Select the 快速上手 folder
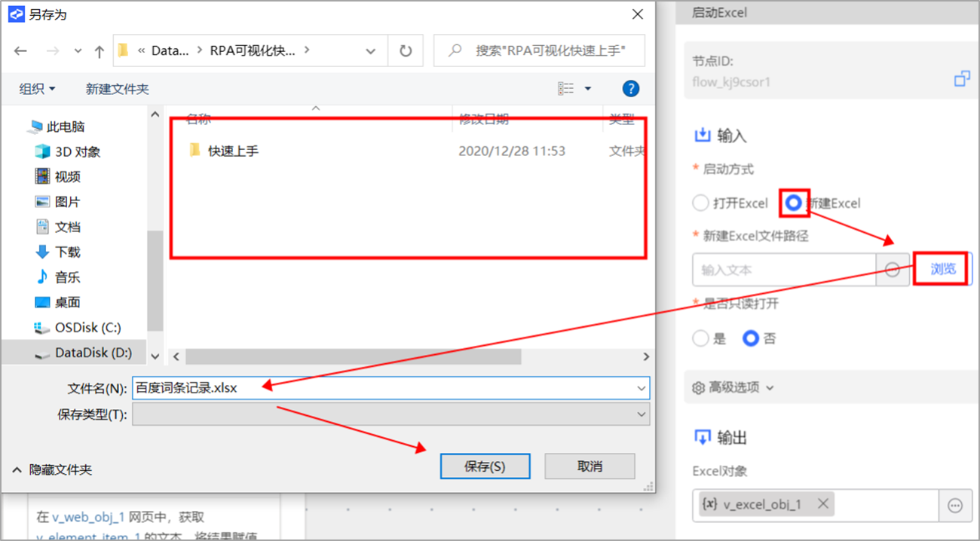Image resolution: width=980 pixels, height=541 pixels. click(x=224, y=151)
